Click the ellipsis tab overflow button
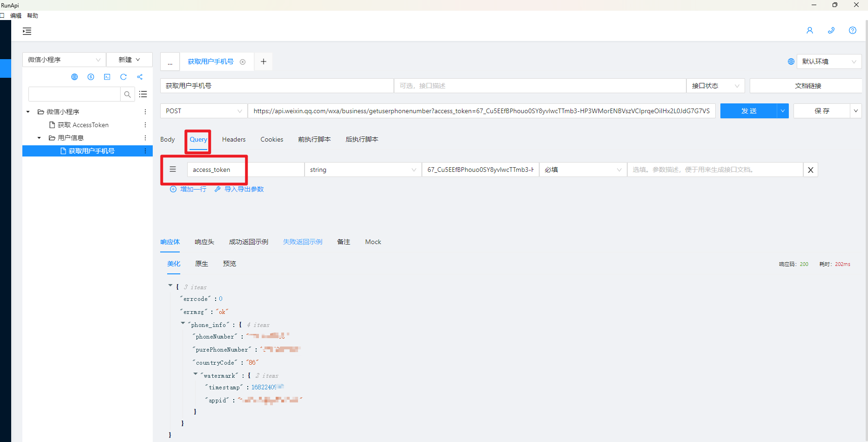The image size is (868, 442). [170, 61]
